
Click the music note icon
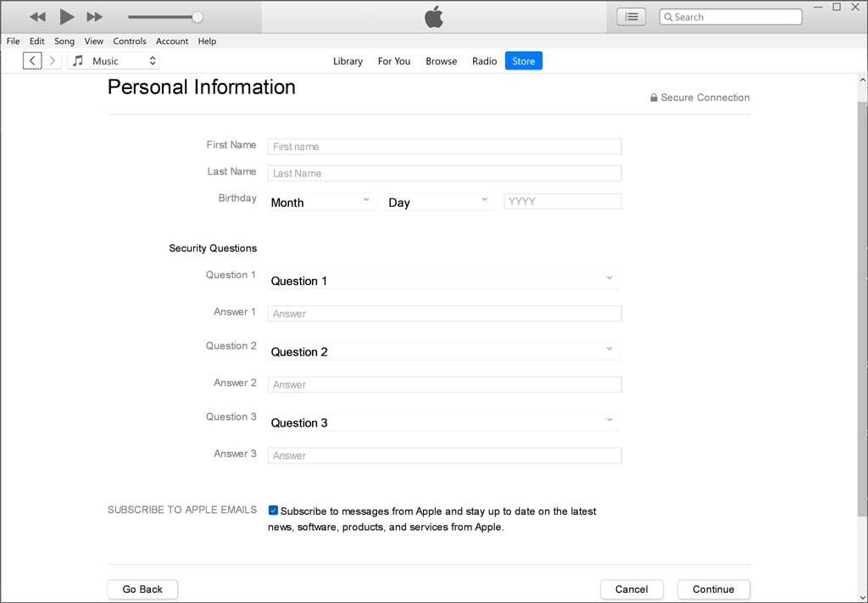pos(78,61)
